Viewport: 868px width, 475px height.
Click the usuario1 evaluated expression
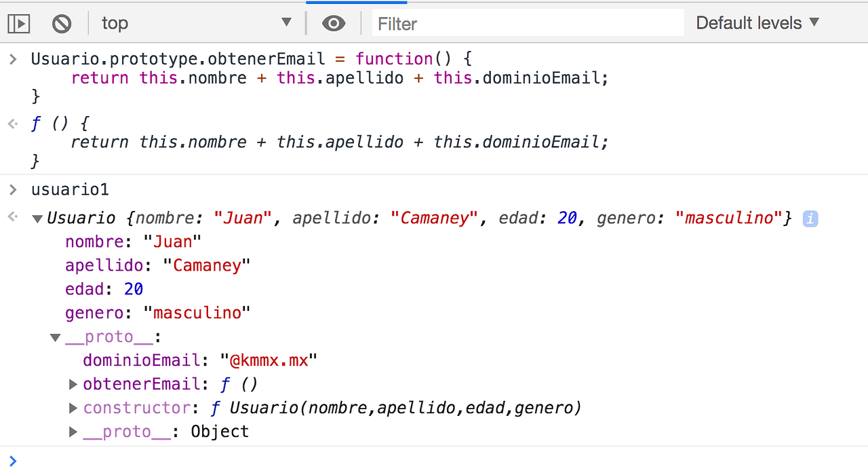click(70, 189)
